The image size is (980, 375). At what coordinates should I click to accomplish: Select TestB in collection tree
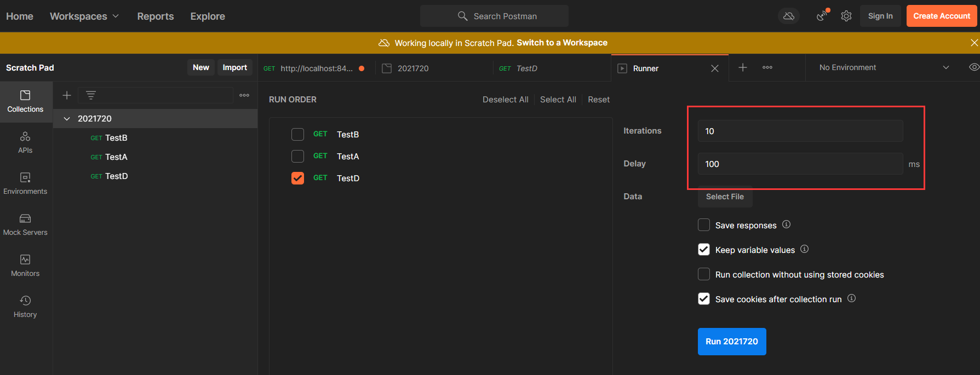tap(155, 138)
